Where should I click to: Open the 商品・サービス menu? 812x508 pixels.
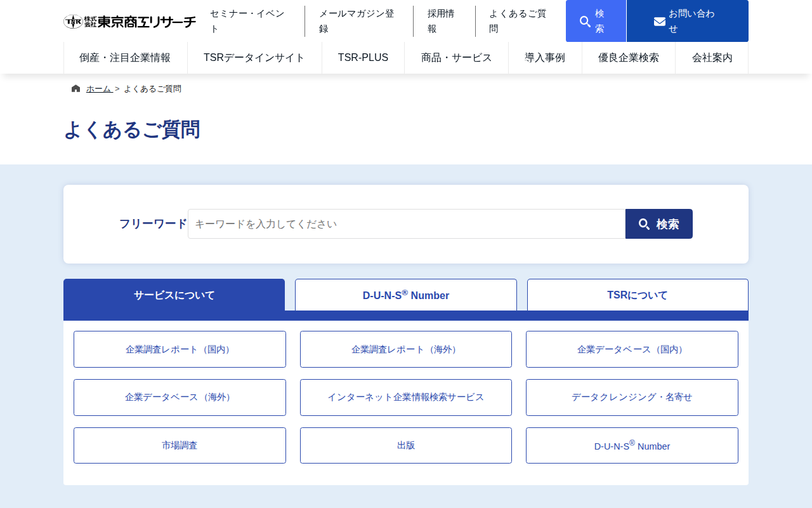click(456, 58)
